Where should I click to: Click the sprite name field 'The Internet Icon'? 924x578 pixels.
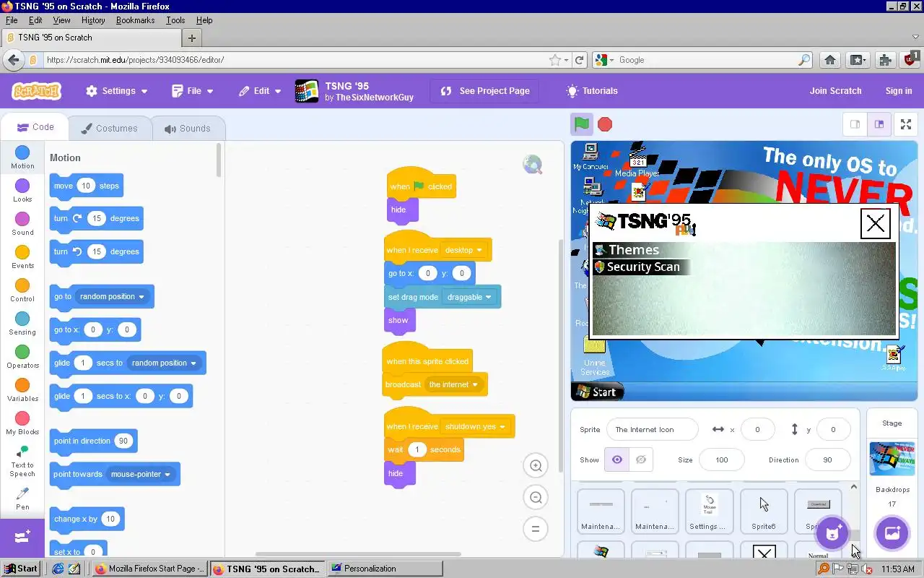(x=652, y=429)
